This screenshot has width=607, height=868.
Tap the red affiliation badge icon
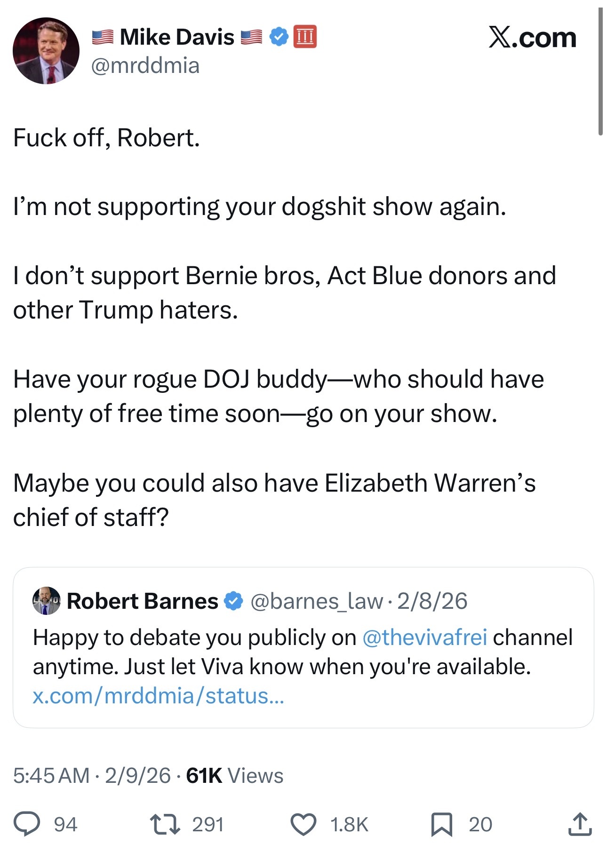tap(305, 37)
